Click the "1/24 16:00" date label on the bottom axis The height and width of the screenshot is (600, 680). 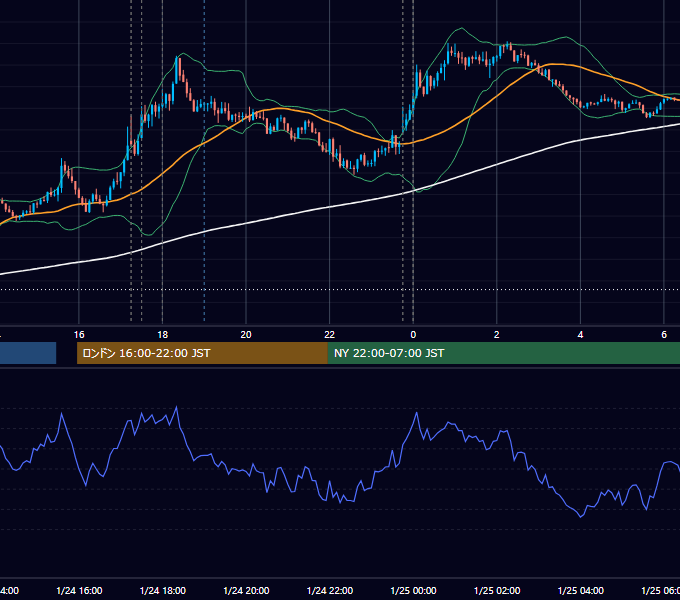pyautogui.click(x=79, y=590)
